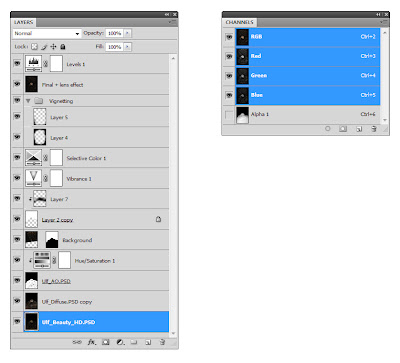Open the Opacity slider arrow
The width and height of the screenshot is (400, 363).
click(x=127, y=33)
